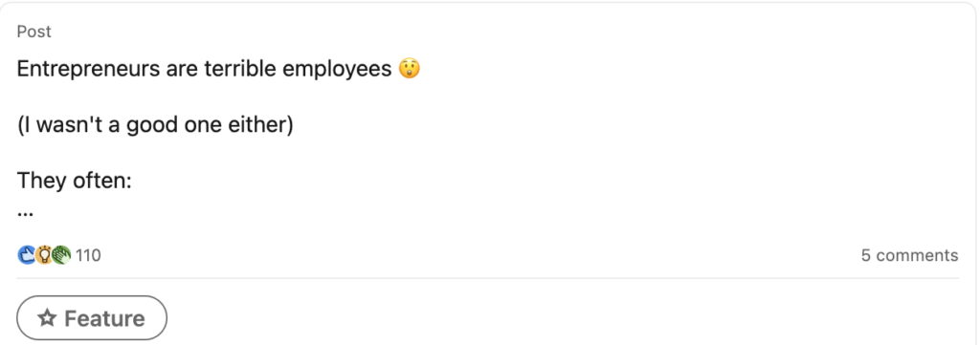980x345 pixels.
Task: Click the 'Entrepreneurs are terrible employees' headline
Action: point(205,70)
